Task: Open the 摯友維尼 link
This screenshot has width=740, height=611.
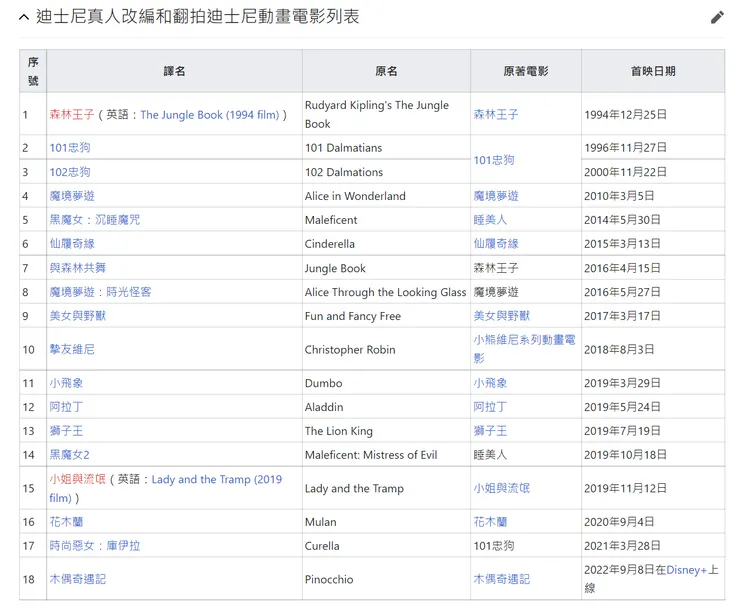Action: coord(72,350)
